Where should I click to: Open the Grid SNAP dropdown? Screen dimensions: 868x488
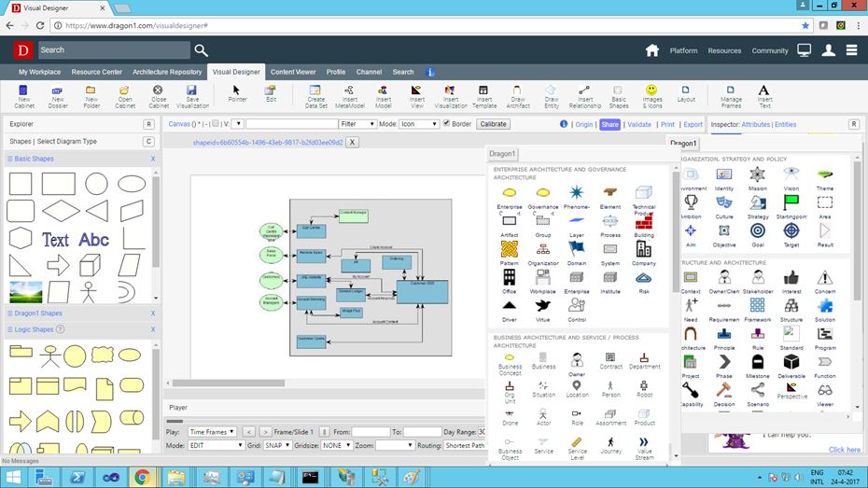(x=277, y=446)
